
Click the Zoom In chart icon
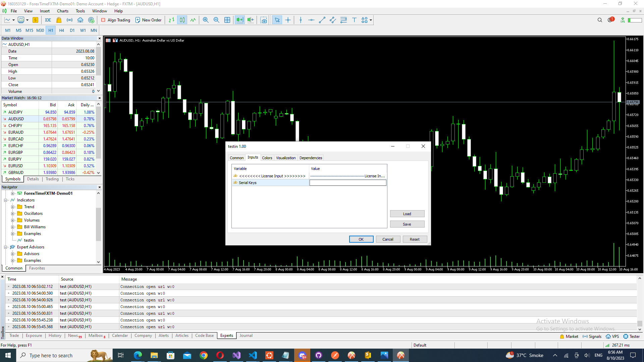tap(206, 20)
